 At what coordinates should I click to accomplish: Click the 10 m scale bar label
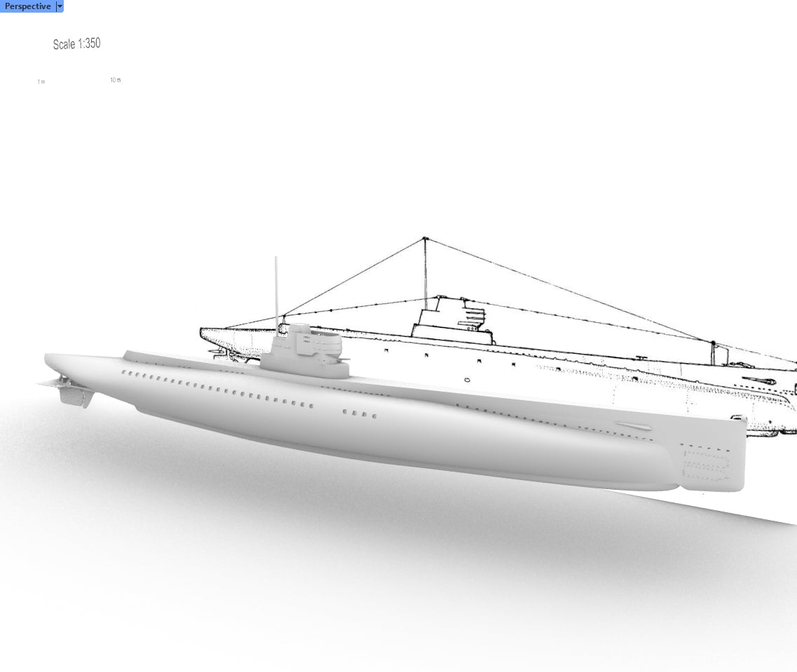[115, 80]
